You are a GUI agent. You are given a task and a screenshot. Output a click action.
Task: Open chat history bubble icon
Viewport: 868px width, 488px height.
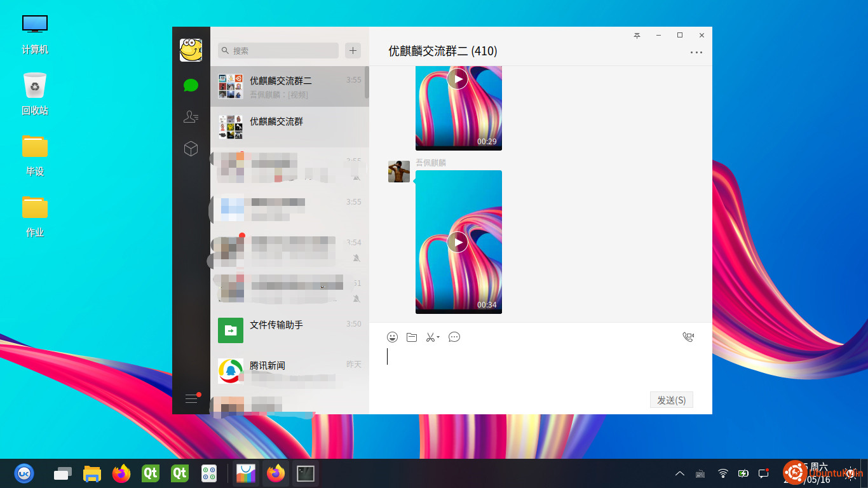(454, 337)
